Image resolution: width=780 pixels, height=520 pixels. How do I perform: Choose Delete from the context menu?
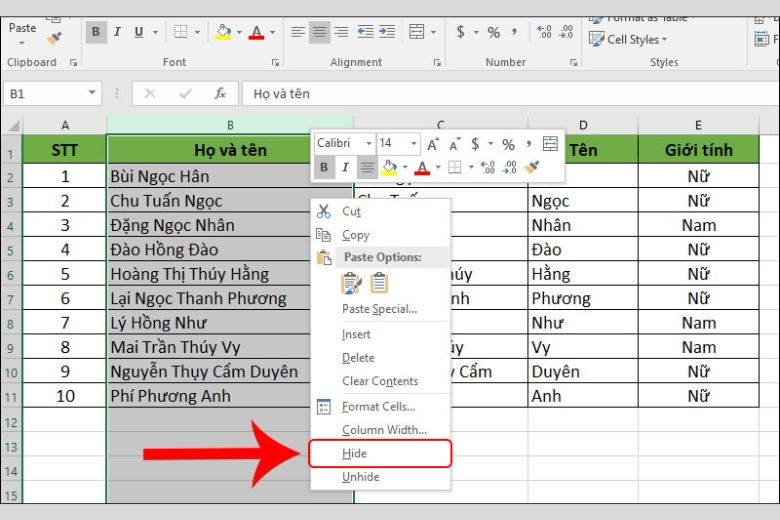(x=381, y=358)
